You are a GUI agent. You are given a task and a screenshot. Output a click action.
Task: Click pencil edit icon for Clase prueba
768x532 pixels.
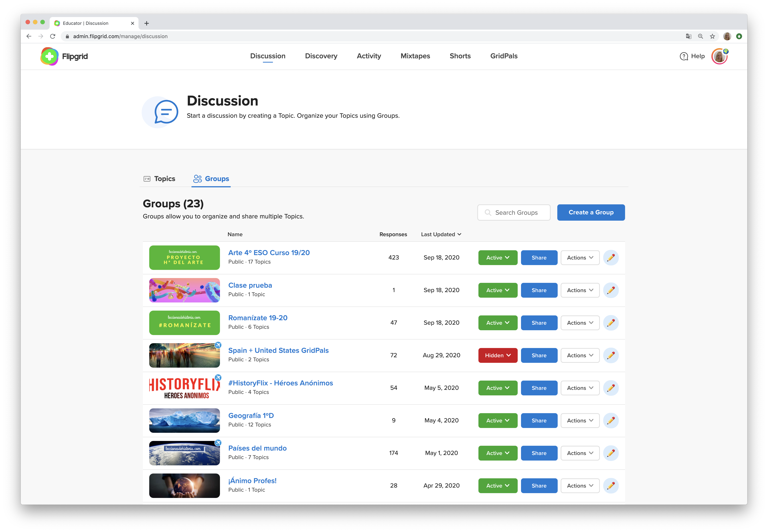[611, 290]
